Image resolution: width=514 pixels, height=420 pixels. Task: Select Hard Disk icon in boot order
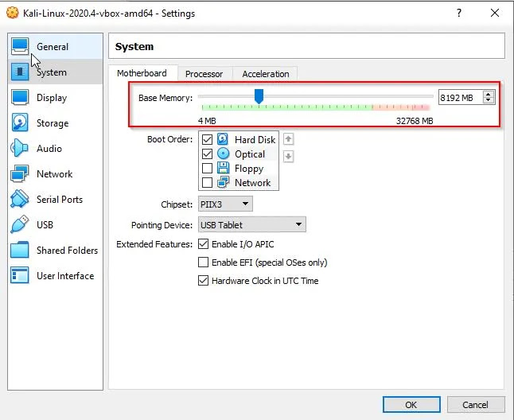coord(223,139)
